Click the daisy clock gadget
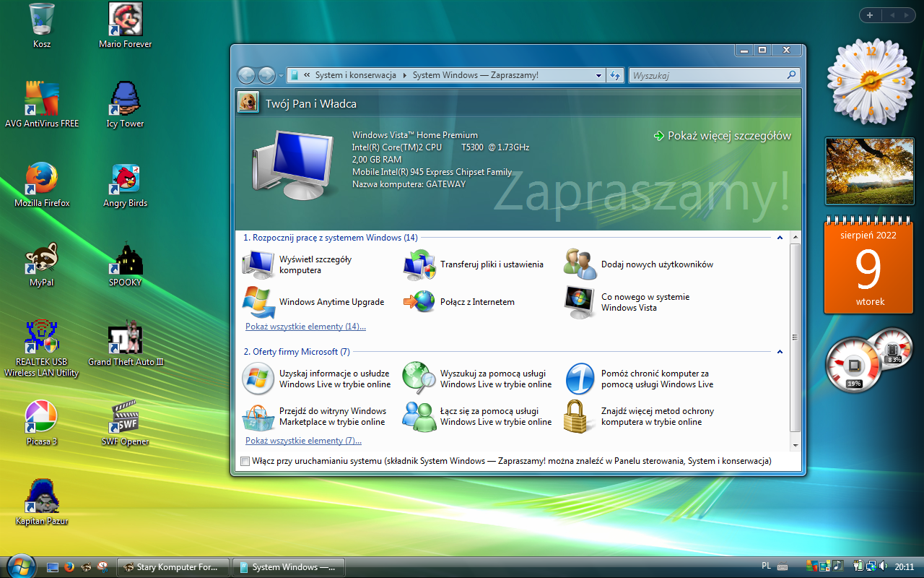 click(871, 81)
